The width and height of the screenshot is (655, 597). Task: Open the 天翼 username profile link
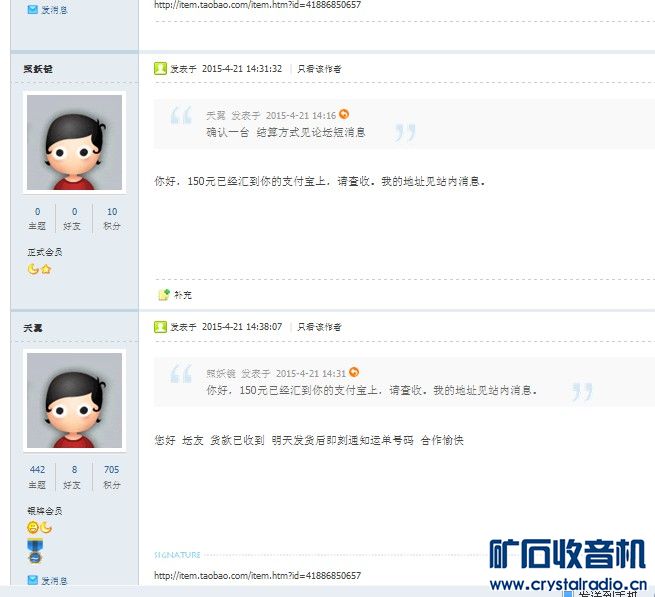[x=33, y=328]
